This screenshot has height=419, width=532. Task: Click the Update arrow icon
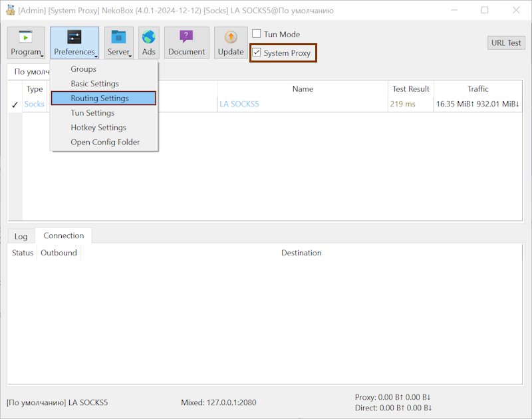[x=231, y=37]
